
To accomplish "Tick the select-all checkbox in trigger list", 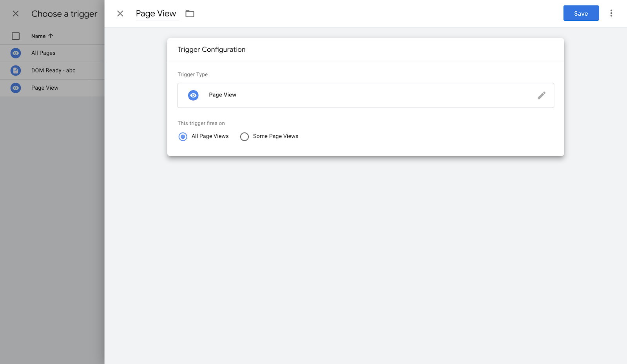I will point(16,36).
